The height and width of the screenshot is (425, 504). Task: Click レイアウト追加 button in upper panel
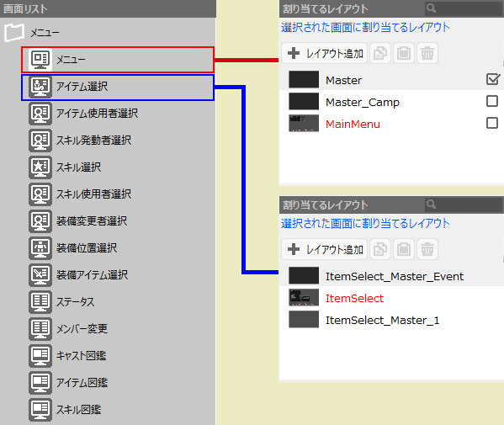325,53
